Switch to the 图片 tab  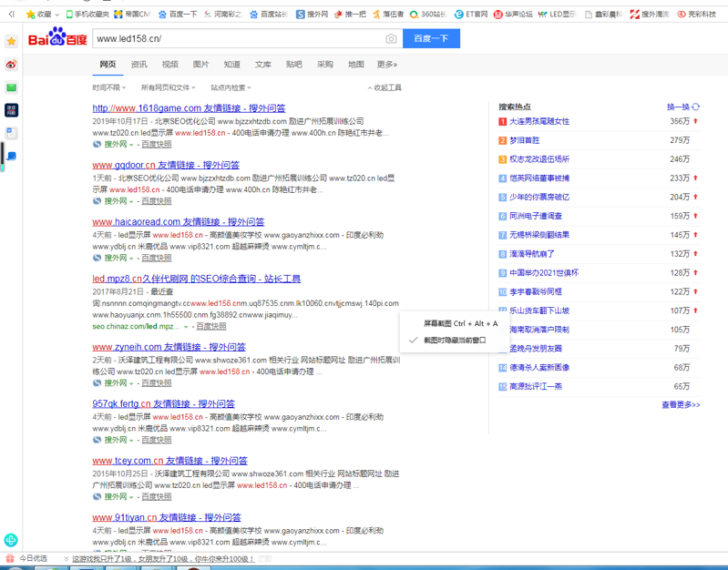(x=201, y=64)
